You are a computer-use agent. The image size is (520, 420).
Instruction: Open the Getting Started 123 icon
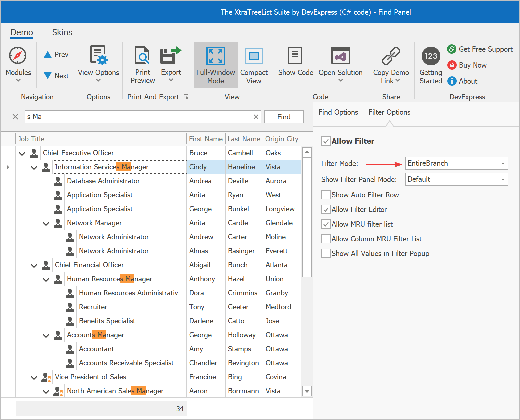[431, 56]
